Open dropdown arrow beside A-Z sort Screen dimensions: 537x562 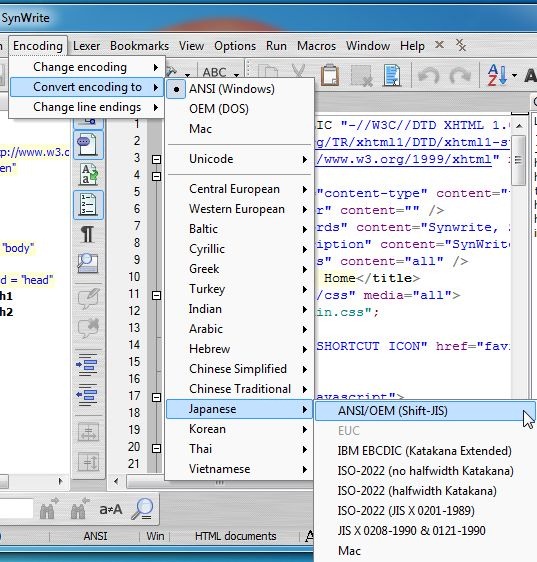[x=514, y=75]
